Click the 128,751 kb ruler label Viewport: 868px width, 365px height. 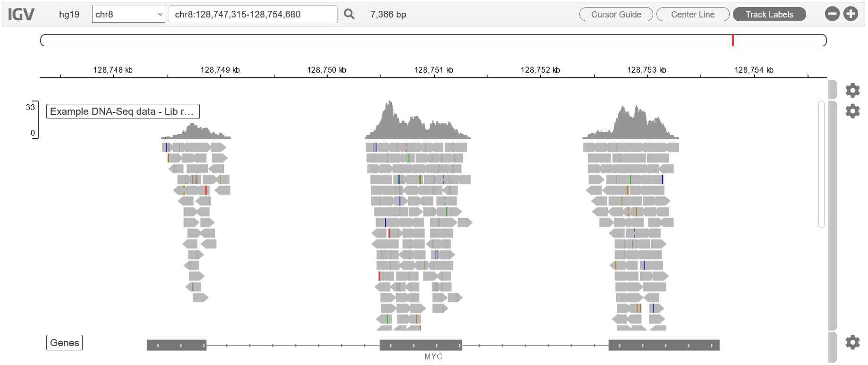434,70
